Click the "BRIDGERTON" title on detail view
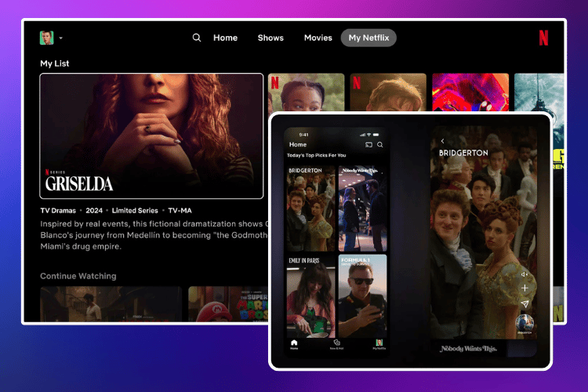This screenshot has height=392, width=588. pyautogui.click(x=463, y=153)
